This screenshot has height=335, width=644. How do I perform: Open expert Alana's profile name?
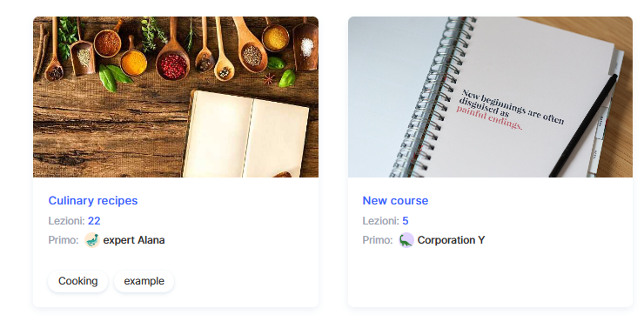(134, 240)
